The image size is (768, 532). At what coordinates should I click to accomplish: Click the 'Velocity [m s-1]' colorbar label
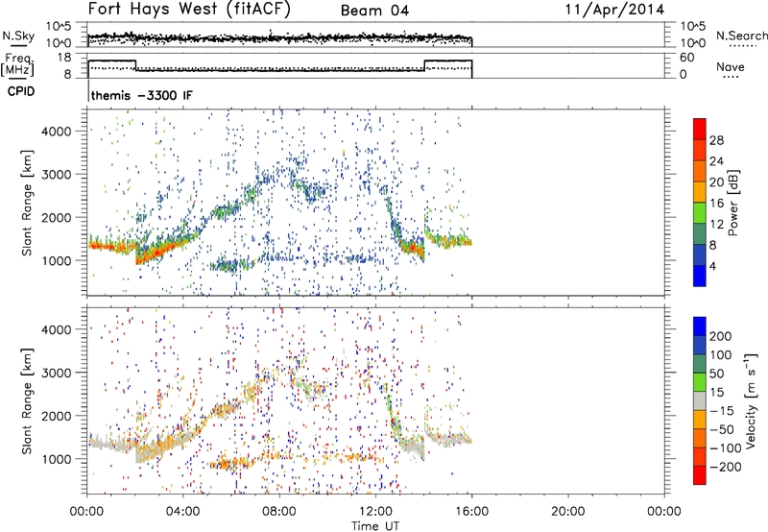[751, 400]
